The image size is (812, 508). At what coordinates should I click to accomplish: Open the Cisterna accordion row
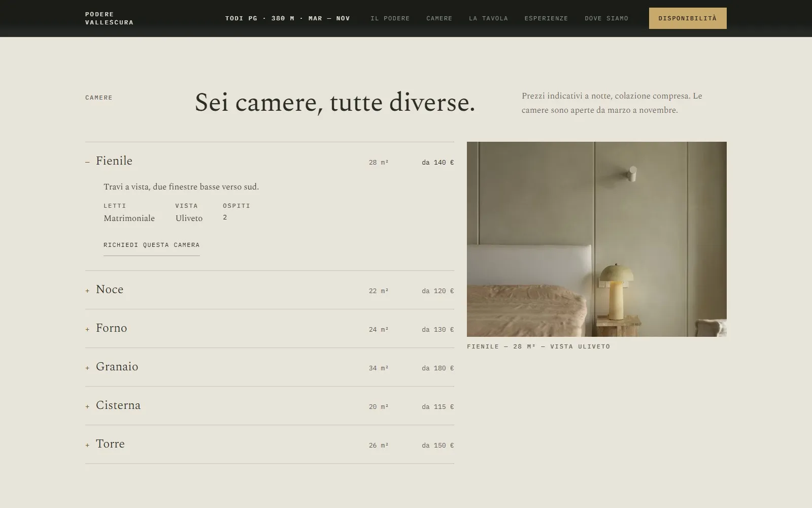(x=269, y=406)
